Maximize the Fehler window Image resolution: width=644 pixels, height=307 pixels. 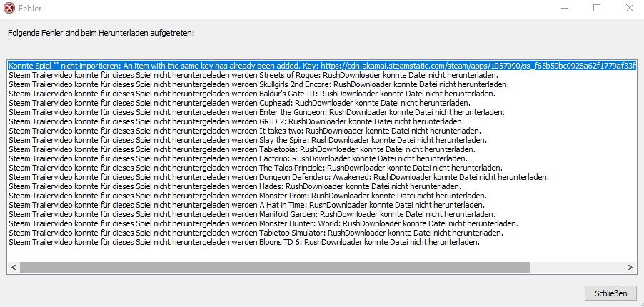(x=597, y=9)
